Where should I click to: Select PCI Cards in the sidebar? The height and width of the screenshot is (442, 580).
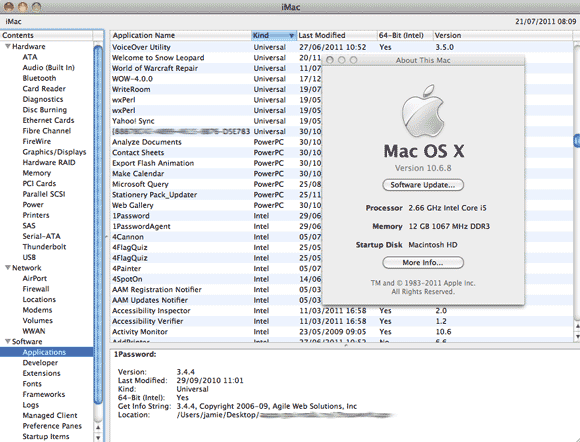click(x=39, y=183)
